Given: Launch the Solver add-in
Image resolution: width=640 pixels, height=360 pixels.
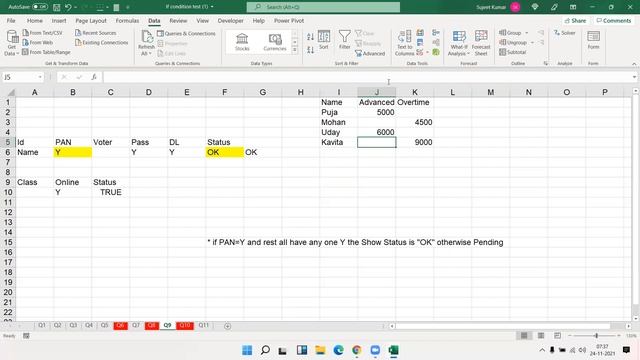Looking at the screenshot, I should pos(565,33).
